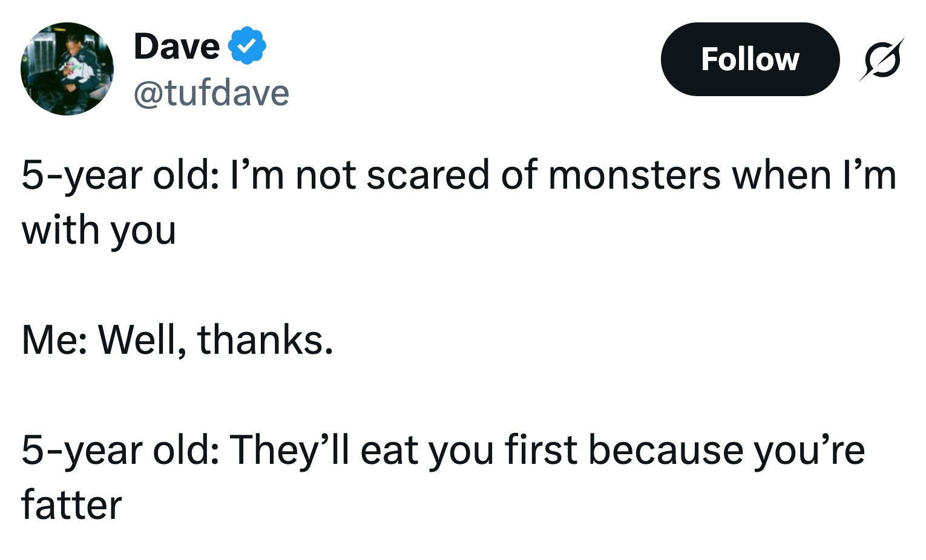
Task: Click the word "eat" in the last line
Action: pos(389,450)
